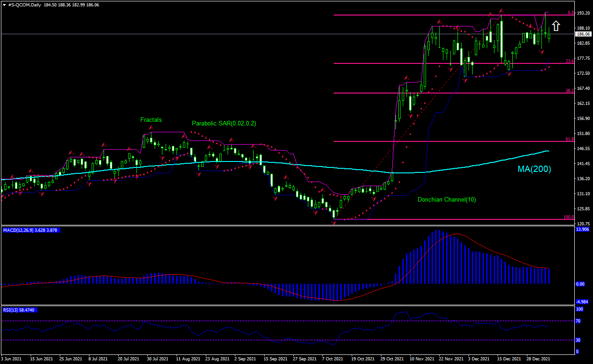Image resolution: width=593 pixels, height=364 pixels.
Task: Expand the #S-QCOM symbol dropdown arrow
Action: point(5,4)
